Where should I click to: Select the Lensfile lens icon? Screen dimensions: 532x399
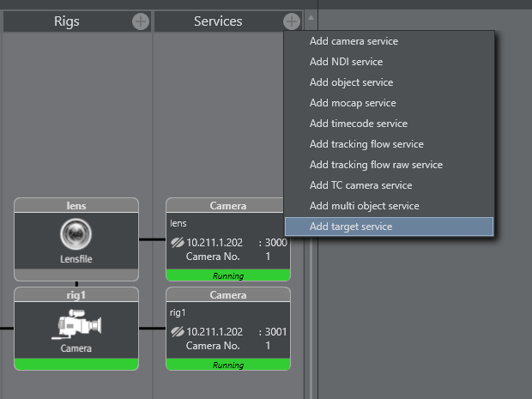coord(76,234)
